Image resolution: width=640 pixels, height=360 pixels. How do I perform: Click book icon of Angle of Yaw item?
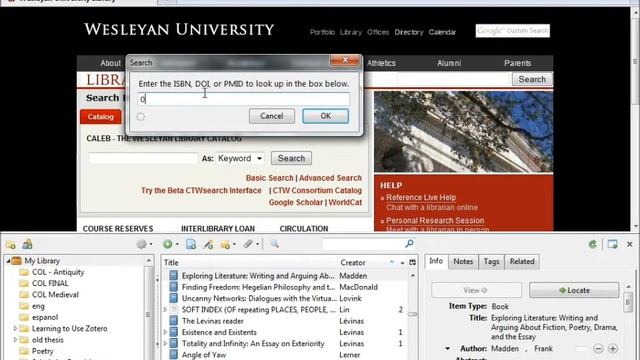pyautogui.click(x=173, y=355)
